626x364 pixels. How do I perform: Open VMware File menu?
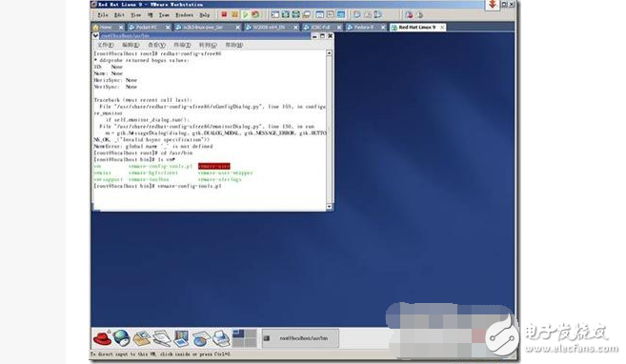pos(103,15)
